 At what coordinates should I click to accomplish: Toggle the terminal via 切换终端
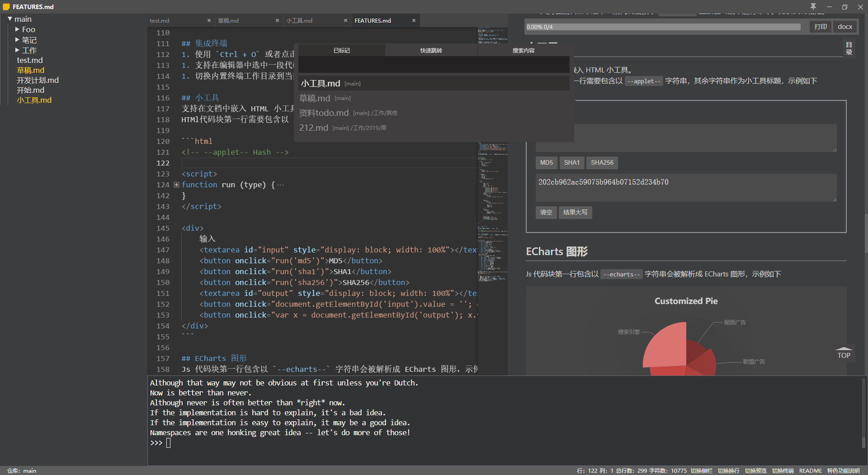click(x=783, y=470)
